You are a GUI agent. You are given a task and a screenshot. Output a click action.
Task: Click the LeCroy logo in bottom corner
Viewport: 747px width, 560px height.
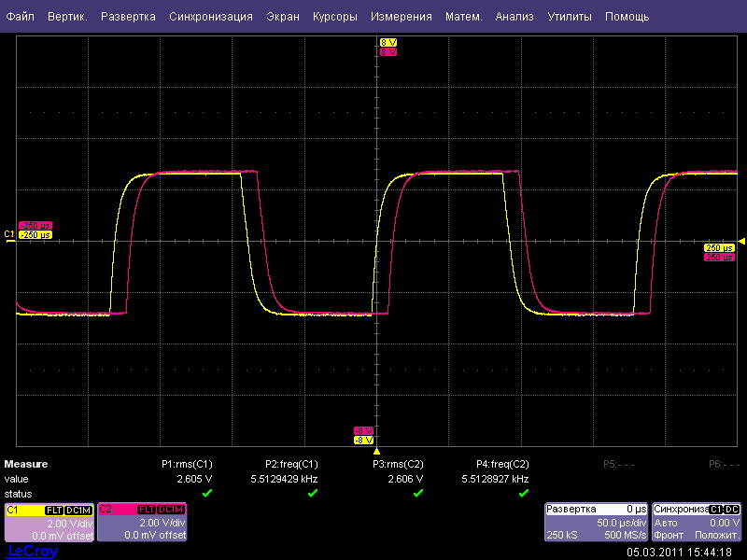pyautogui.click(x=33, y=552)
